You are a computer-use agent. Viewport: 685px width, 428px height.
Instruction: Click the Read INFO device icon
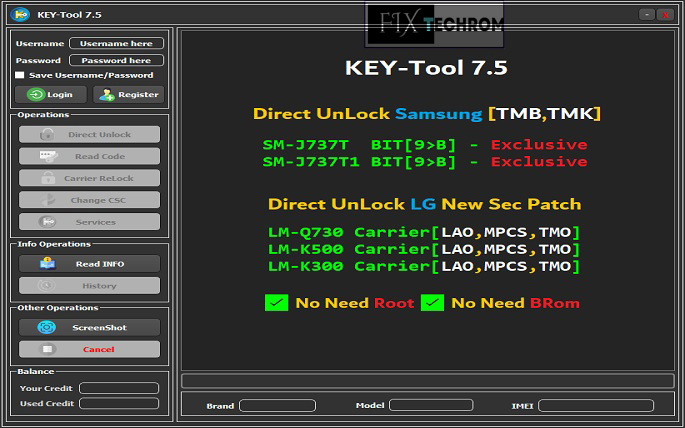tap(47, 263)
